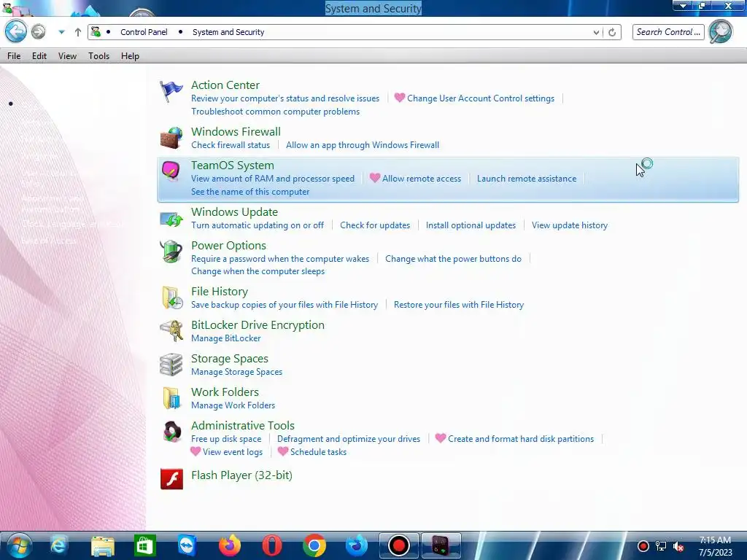Go up one level with Up arrow
The width and height of the screenshot is (747, 560).
(x=77, y=32)
